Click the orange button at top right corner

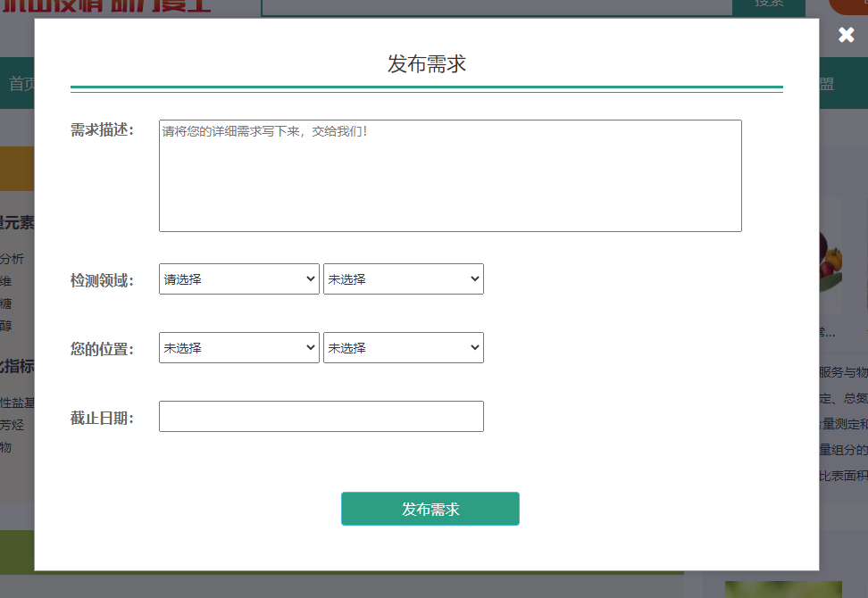848,5
